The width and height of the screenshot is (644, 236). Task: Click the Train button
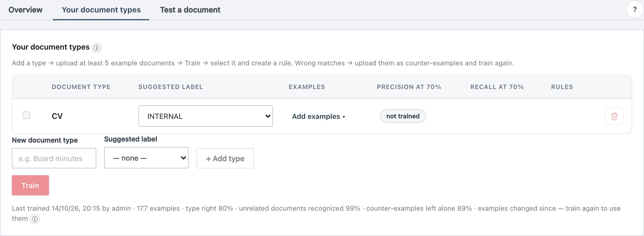pos(30,185)
